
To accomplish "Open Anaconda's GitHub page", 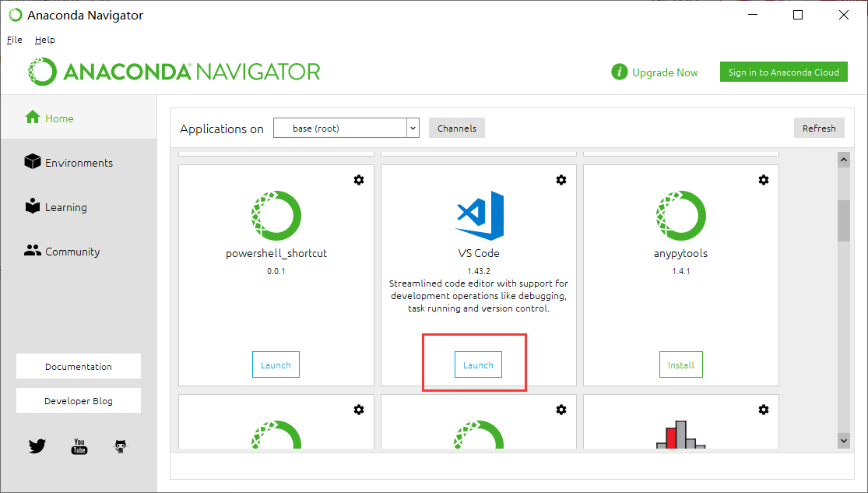I will [x=120, y=446].
